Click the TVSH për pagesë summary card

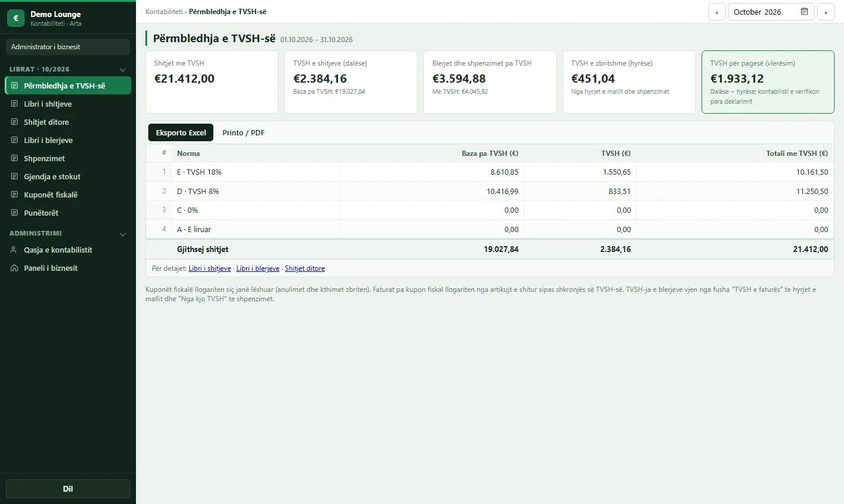point(768,82)
